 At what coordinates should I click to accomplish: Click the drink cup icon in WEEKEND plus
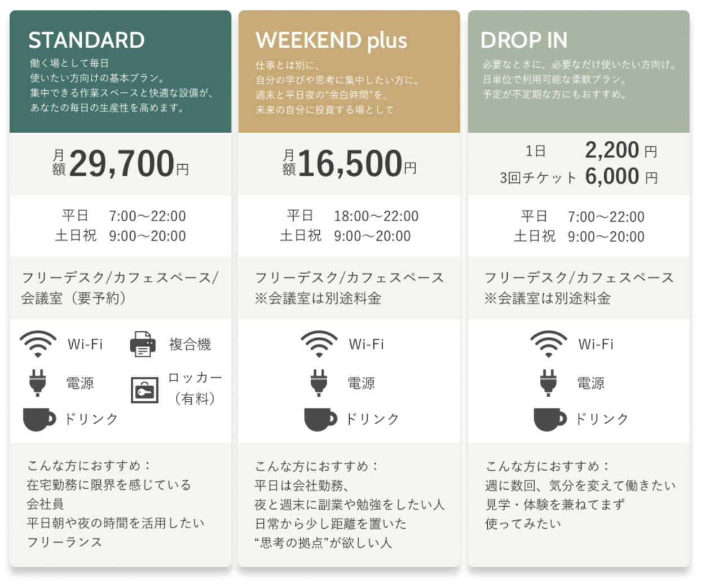point(320,419)
